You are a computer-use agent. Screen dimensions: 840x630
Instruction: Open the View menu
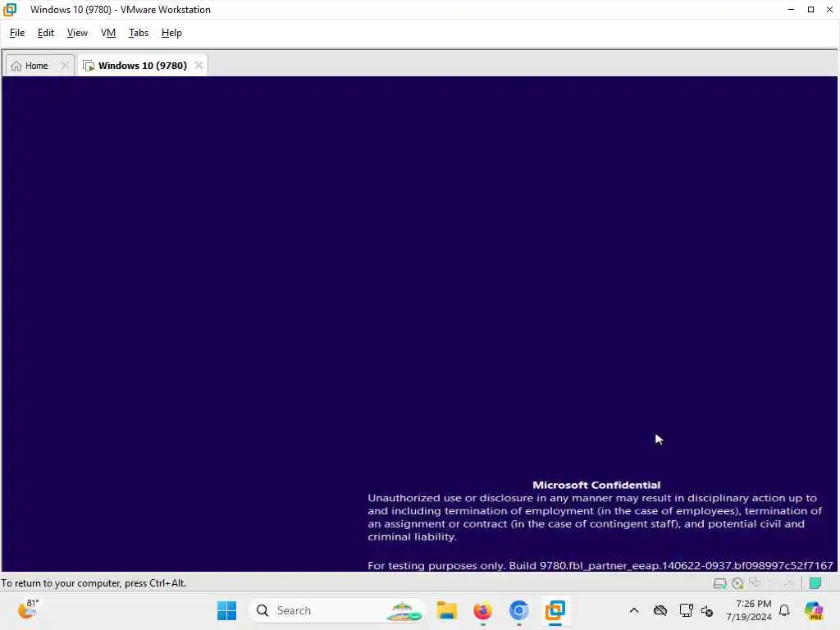click(77, 33)
